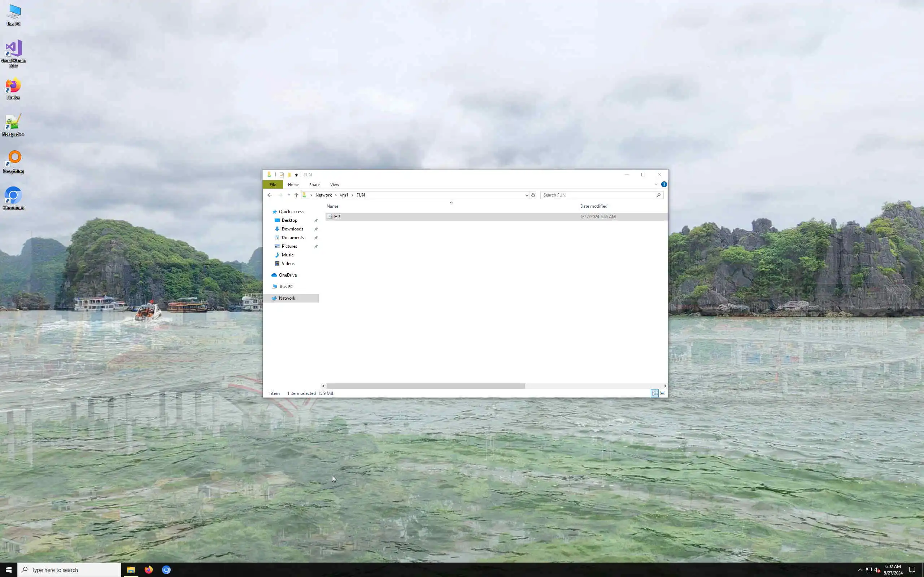924x577 pixels.
Task: Open the View ribbon tab
Action: pyautogui.click(x=335, y=185)
